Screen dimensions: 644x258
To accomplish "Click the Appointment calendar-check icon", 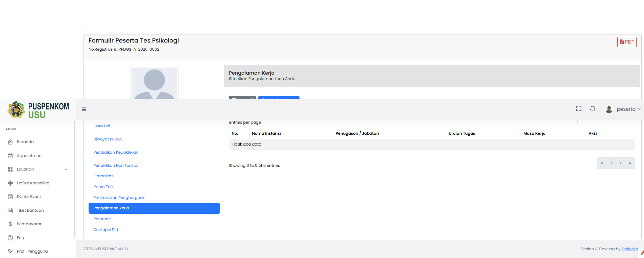I will click(10, 156).
